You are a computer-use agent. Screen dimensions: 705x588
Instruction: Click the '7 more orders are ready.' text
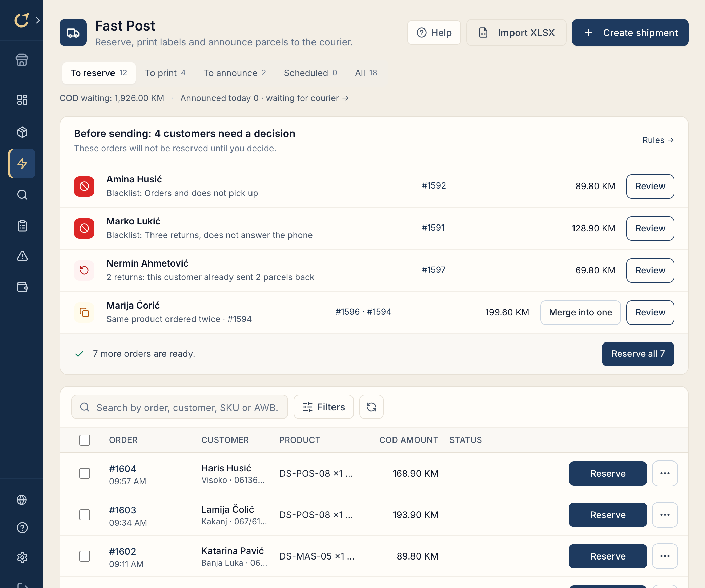coord(144,354)
